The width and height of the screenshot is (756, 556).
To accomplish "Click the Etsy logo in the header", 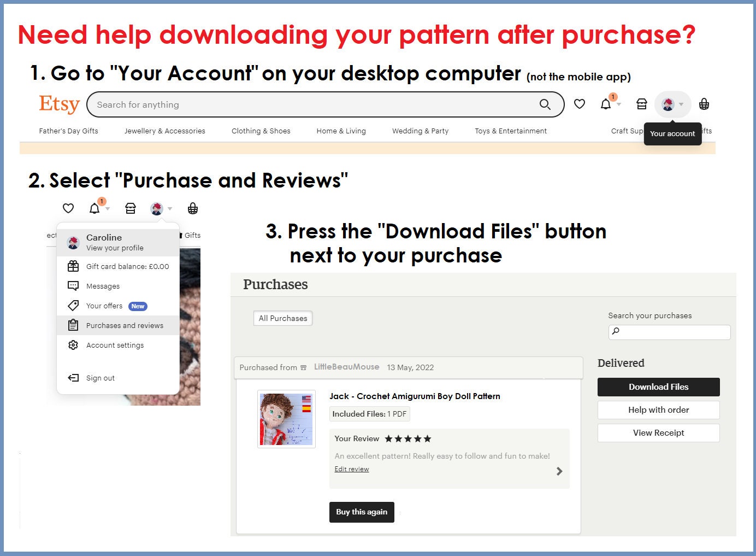I will 59,104.
